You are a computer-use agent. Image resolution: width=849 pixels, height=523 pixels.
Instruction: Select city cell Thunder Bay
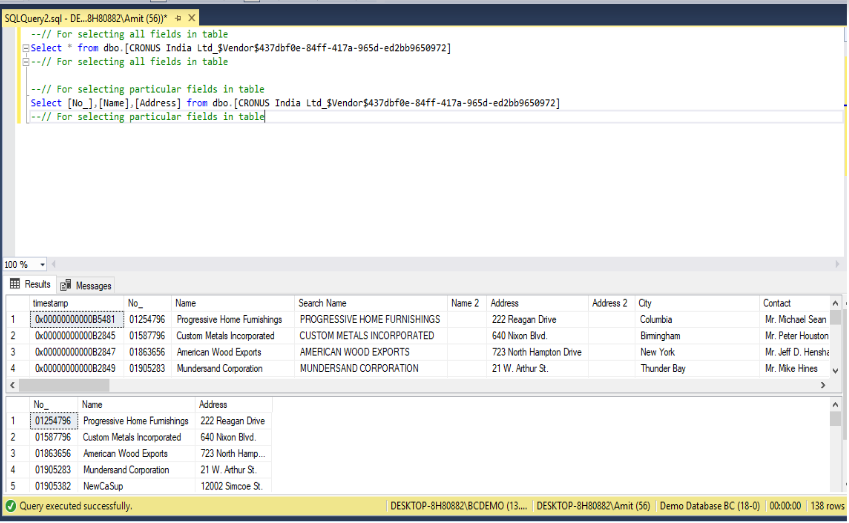coord(696,368)
